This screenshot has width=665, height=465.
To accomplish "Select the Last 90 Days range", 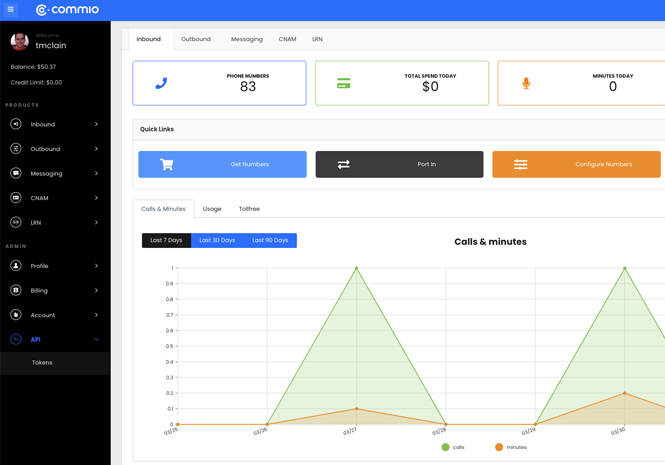I will point(270,240).
